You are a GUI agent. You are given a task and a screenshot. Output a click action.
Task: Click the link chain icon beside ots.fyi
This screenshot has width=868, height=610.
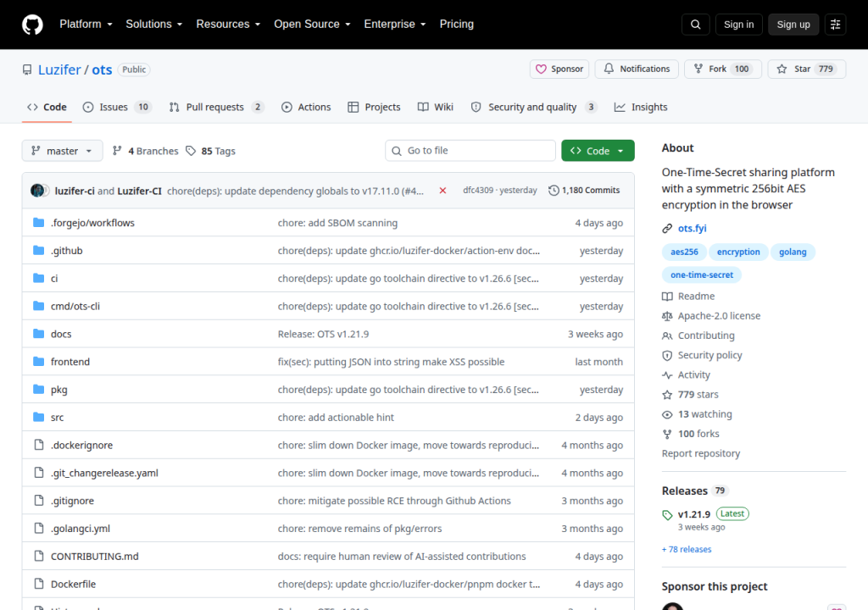667,229
